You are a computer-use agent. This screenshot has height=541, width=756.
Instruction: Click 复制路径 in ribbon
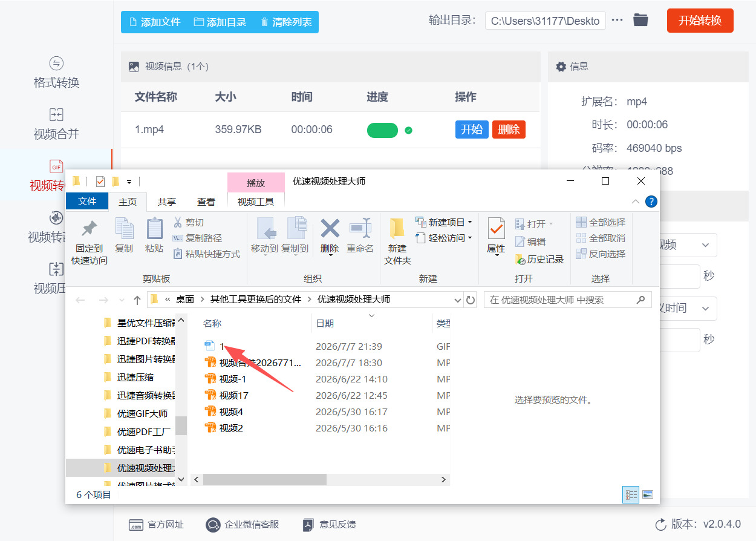tap(197, 238)
